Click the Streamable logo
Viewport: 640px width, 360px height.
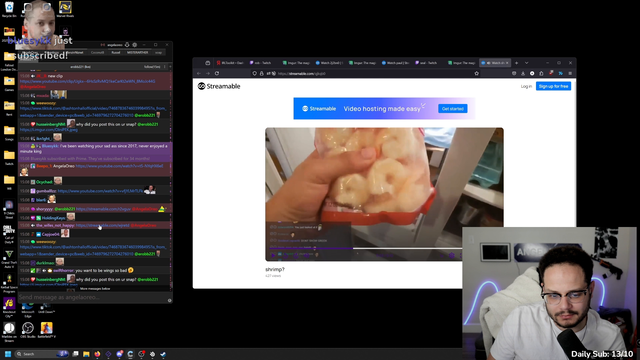click(219, 86)
